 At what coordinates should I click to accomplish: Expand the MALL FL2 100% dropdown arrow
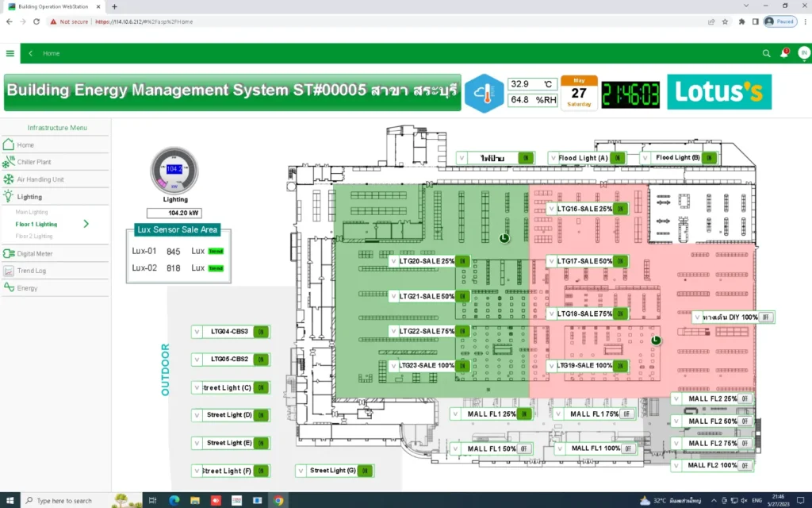[x=676, y=465]
